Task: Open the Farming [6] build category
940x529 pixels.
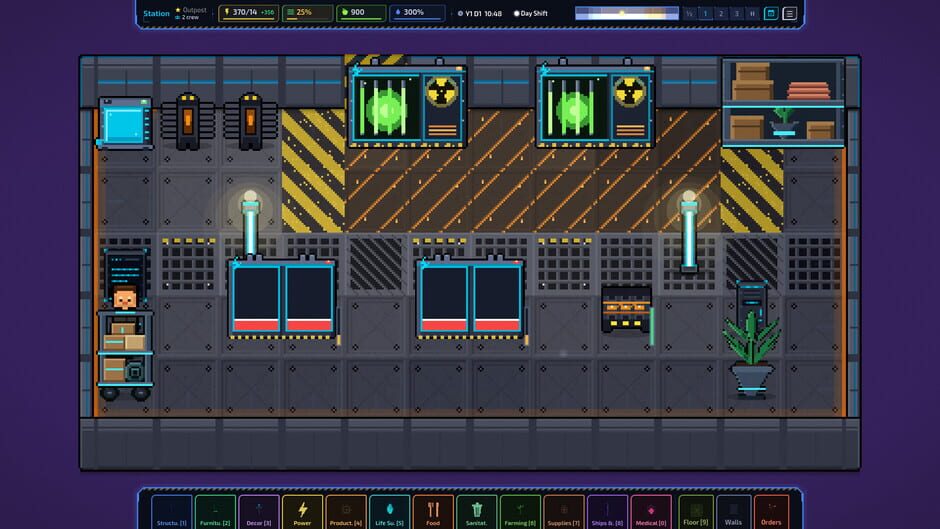Action: pos(520,513)
